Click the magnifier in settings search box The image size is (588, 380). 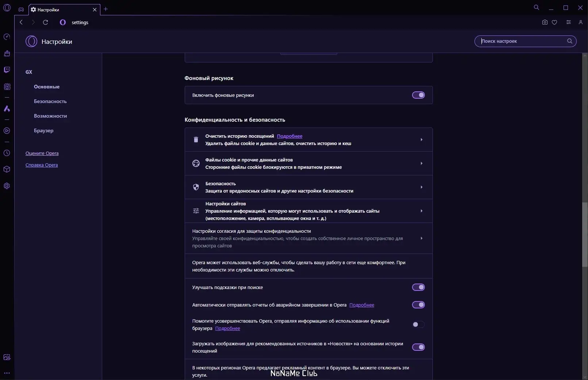coord(570,41)
